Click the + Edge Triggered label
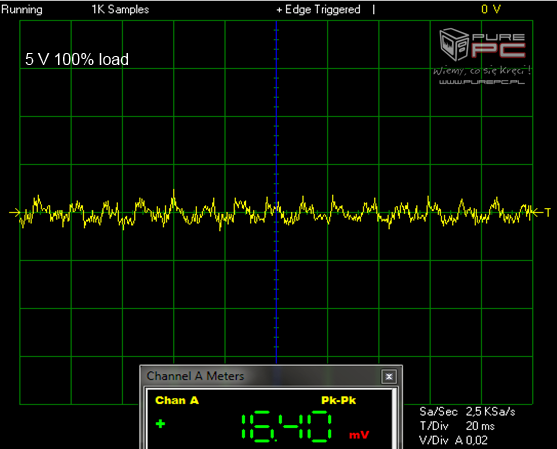 pos(319,9)
